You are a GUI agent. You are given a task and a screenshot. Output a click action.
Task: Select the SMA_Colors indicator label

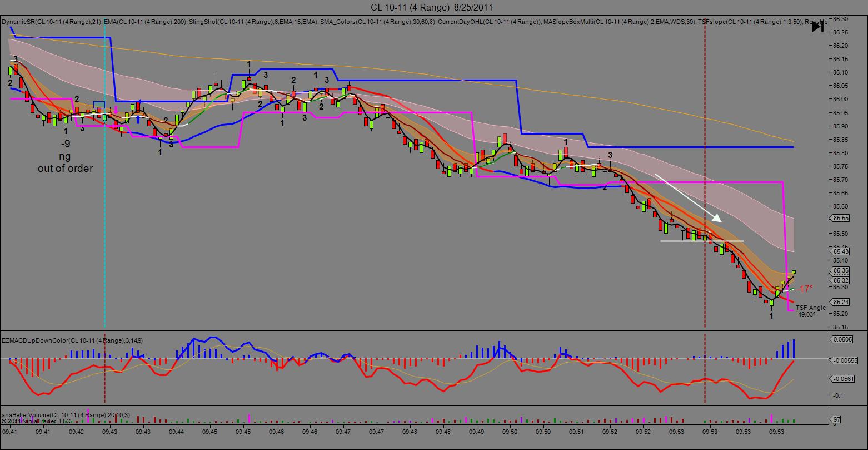[x=377, y=22]
